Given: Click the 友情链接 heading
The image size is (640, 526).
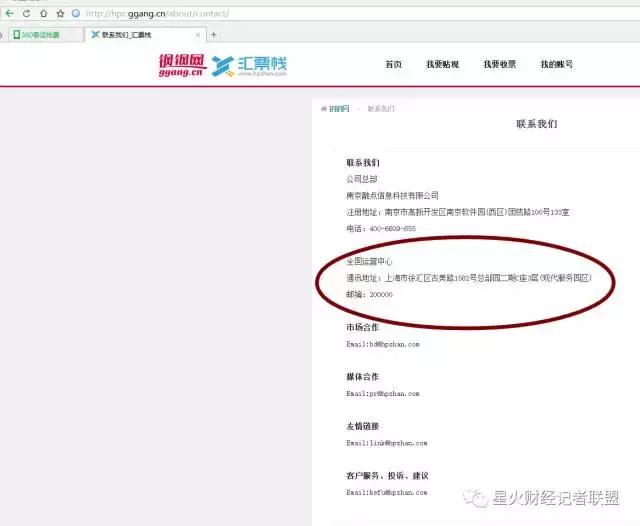Looking at the screenshot, I should [363, 426].
